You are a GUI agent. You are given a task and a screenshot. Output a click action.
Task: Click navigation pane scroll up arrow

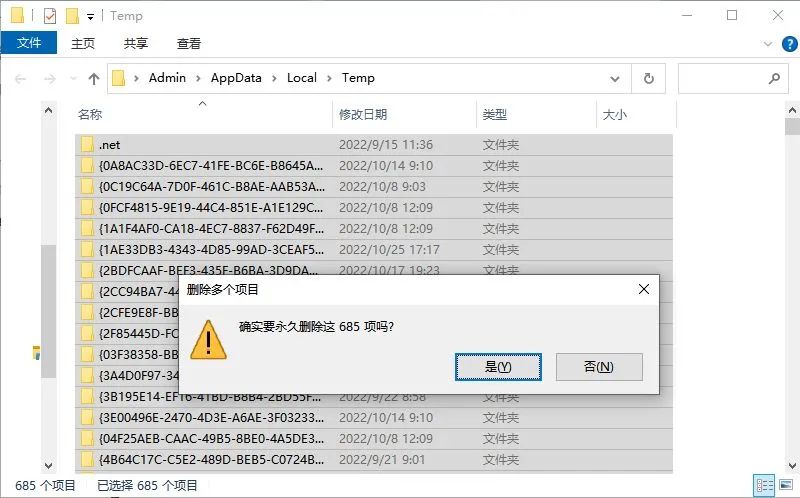click(x=48, y=110)
